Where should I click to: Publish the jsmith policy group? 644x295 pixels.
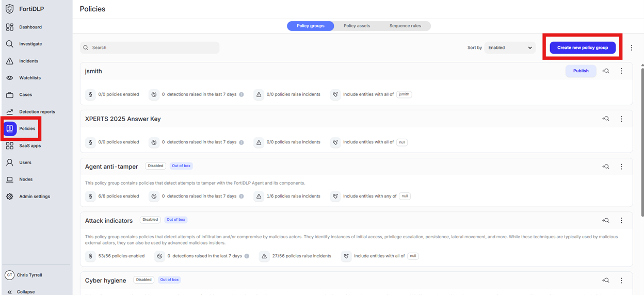pos(581,71)
